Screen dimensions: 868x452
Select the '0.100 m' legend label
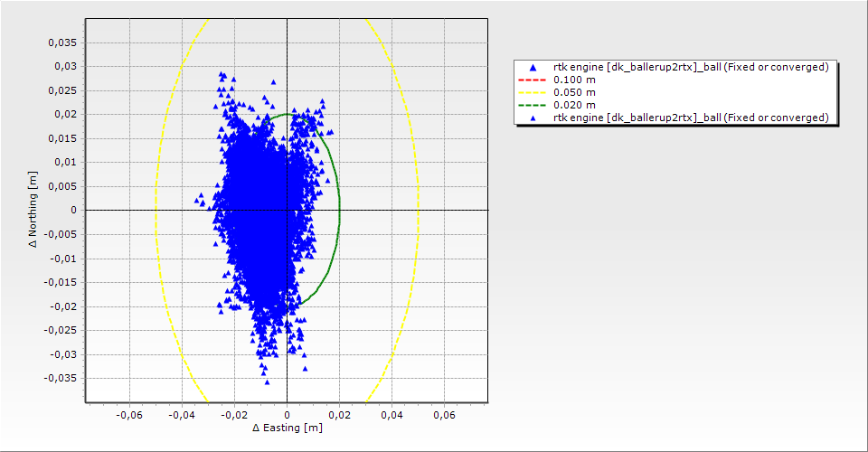tap(575, 80)
